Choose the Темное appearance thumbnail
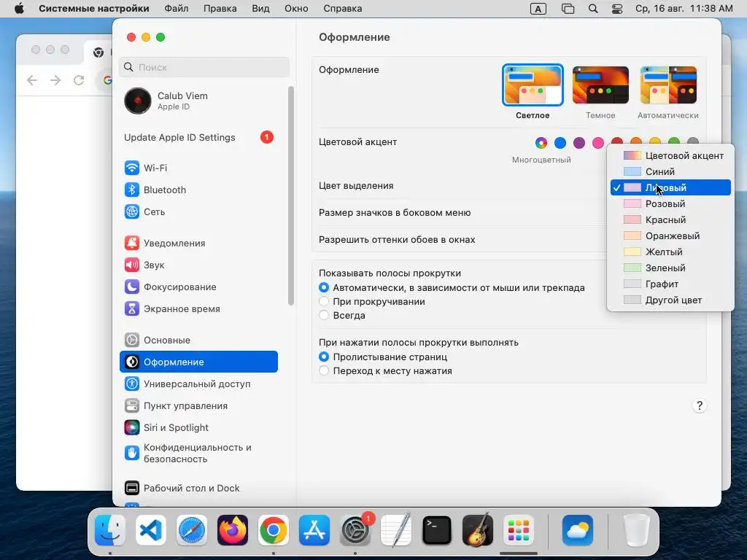 click(x=600, y=85)
